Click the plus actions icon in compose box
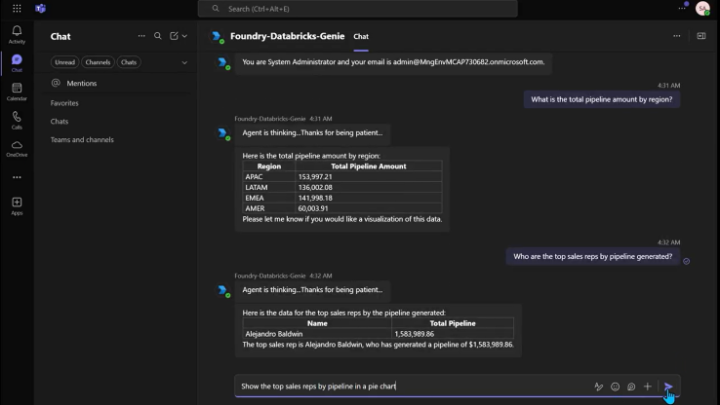Image resolution: width=720 pixels, height=405 pixels. coord(647,387)
